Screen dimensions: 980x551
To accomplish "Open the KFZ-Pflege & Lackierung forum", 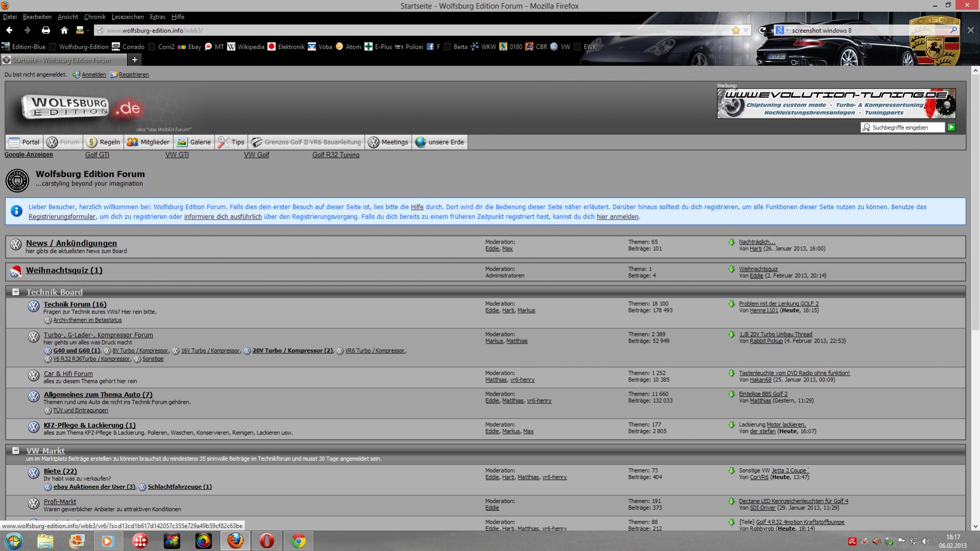I will point(90,425).
